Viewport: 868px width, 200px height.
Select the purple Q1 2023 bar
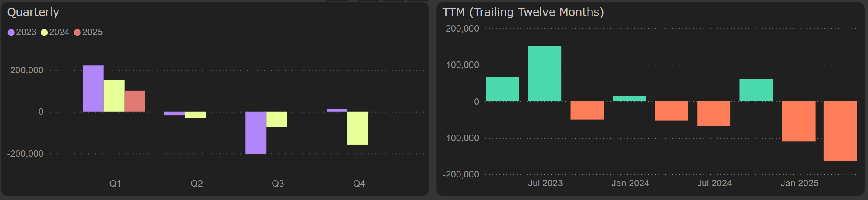pos(93,89)
